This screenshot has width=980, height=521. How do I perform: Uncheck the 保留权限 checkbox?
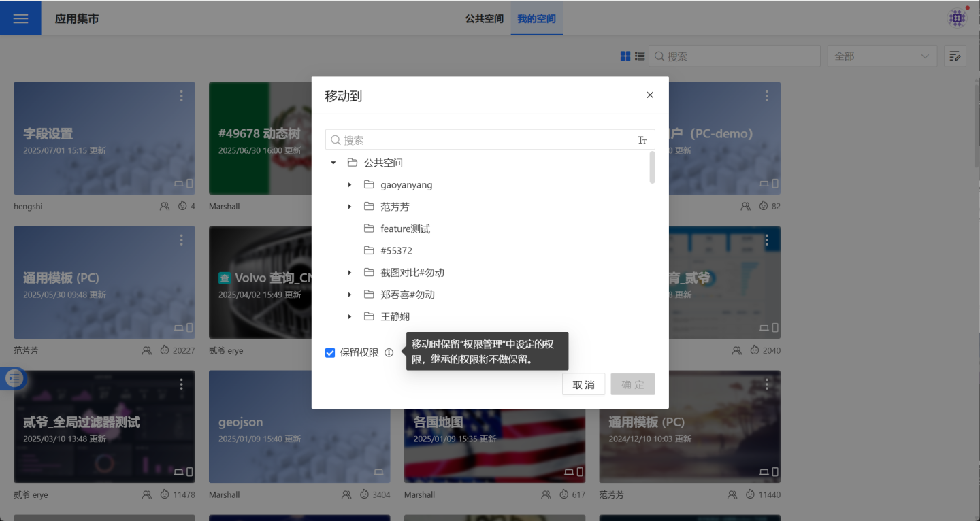(330, 352)
